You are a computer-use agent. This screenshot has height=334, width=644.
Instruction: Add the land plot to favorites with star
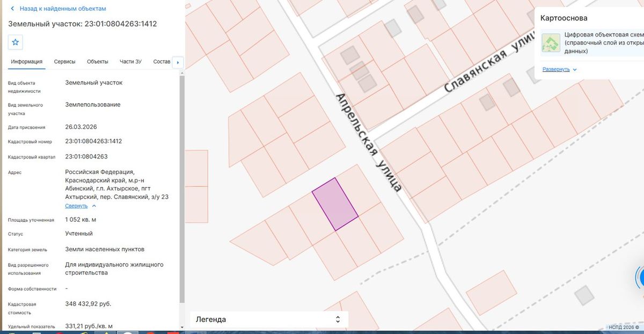[15, 42]
